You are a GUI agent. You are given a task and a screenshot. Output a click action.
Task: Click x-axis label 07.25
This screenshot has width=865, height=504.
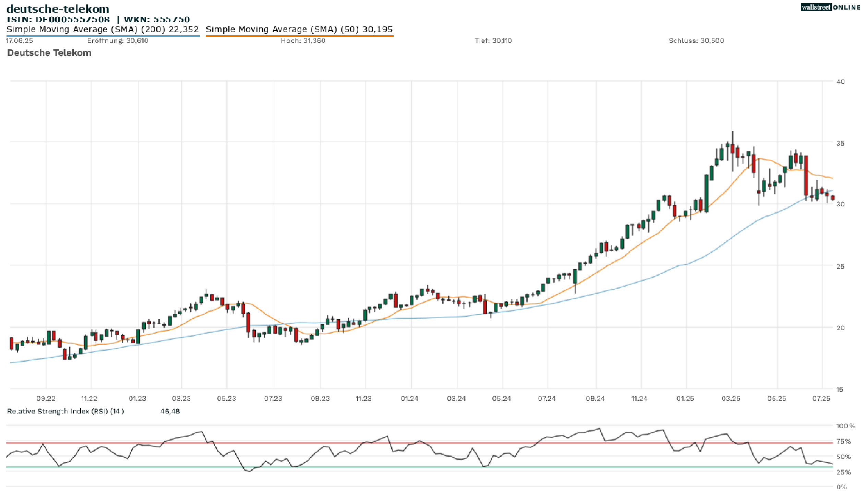(x=821, y=399)
